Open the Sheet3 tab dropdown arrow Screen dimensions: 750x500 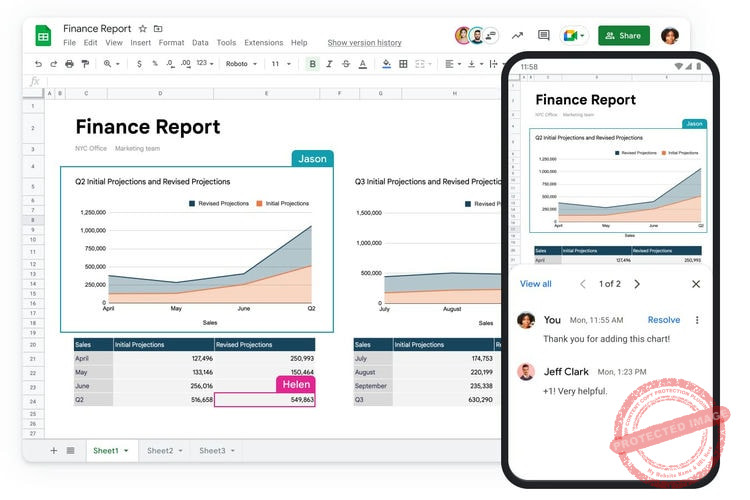tap(232, 451)
